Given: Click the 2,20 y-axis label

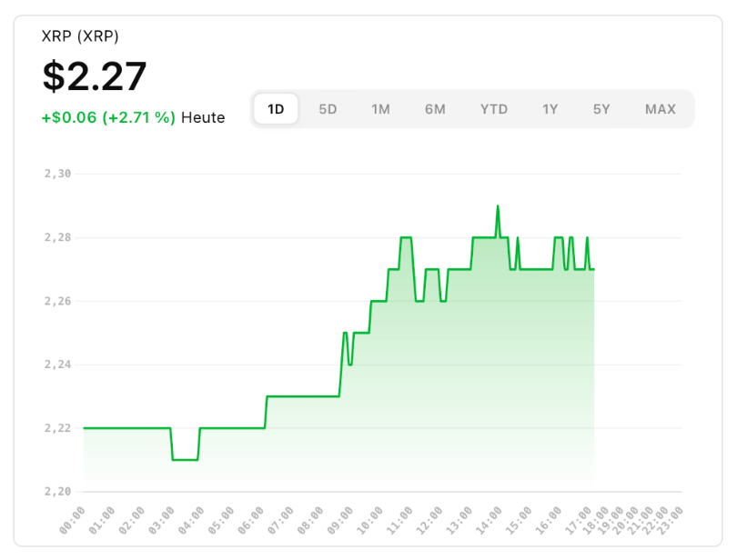Looking at the screenshot, I should (58, 492).
